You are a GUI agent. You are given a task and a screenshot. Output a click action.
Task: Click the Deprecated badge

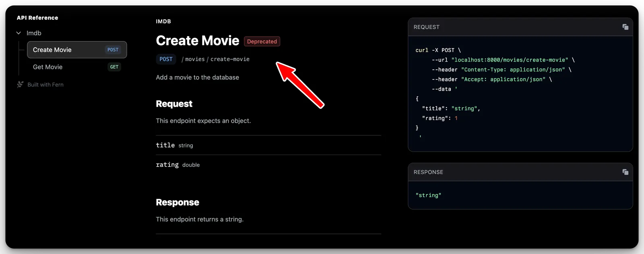(262, 41)
